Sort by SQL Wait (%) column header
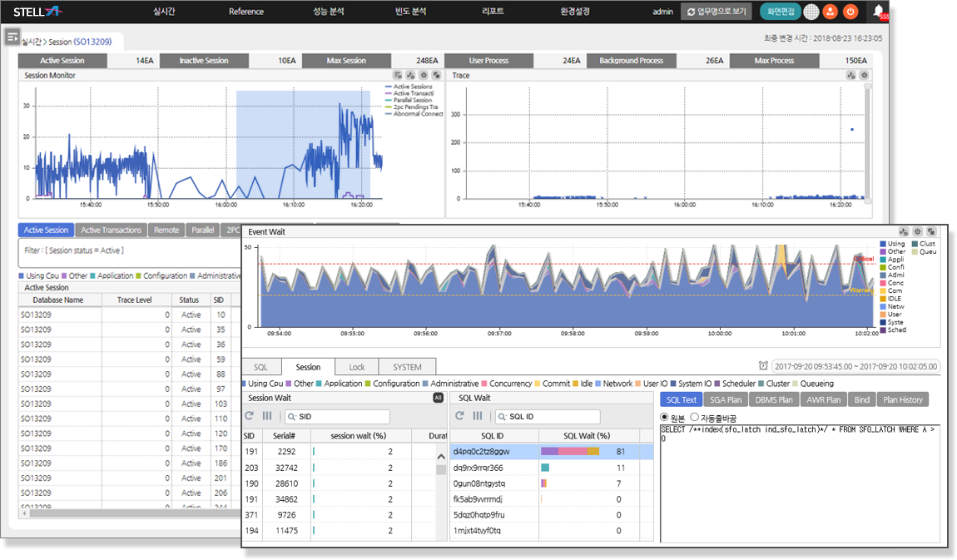This screenshot has width=957, height=560. [588, 435]
